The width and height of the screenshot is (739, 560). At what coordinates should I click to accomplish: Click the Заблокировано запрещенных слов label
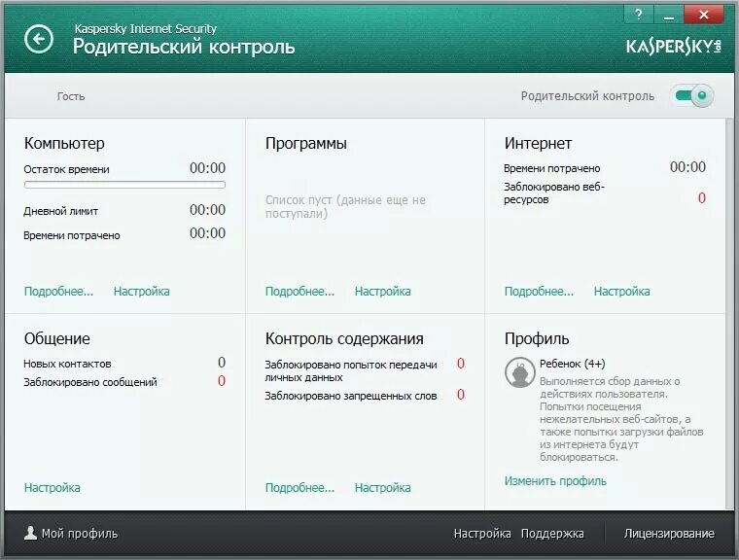(351, 396)
